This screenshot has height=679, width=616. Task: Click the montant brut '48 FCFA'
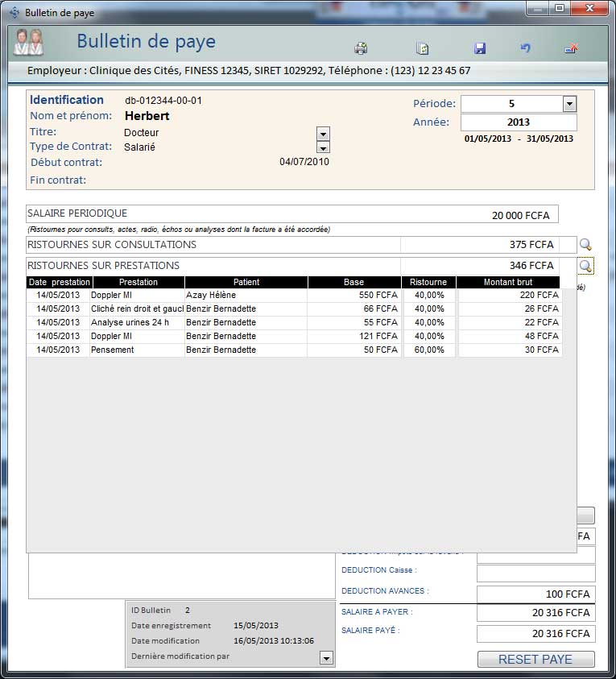(542, 336)
